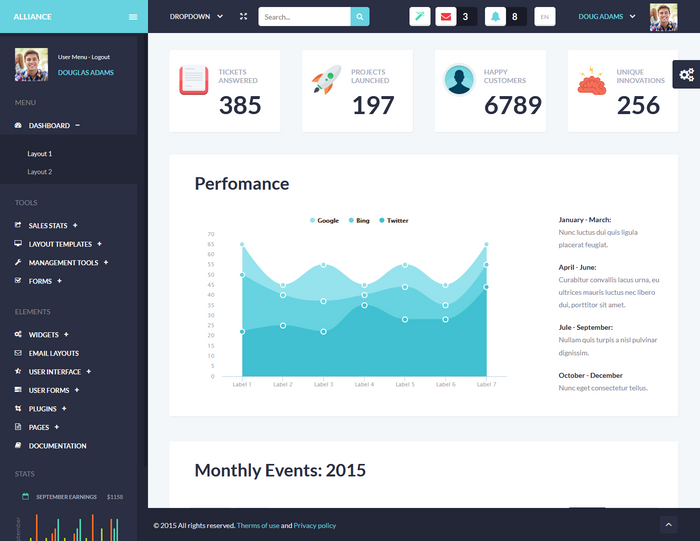The image size is (700, 541).
Task: Click the Management Tools wrench icon
Action: click(x=18, y=262)
